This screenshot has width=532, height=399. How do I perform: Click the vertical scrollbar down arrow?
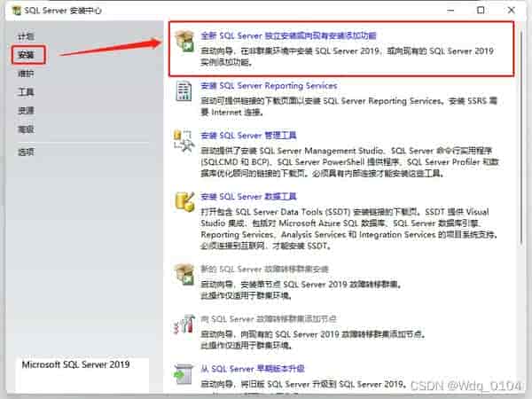(x=522, y=391)
